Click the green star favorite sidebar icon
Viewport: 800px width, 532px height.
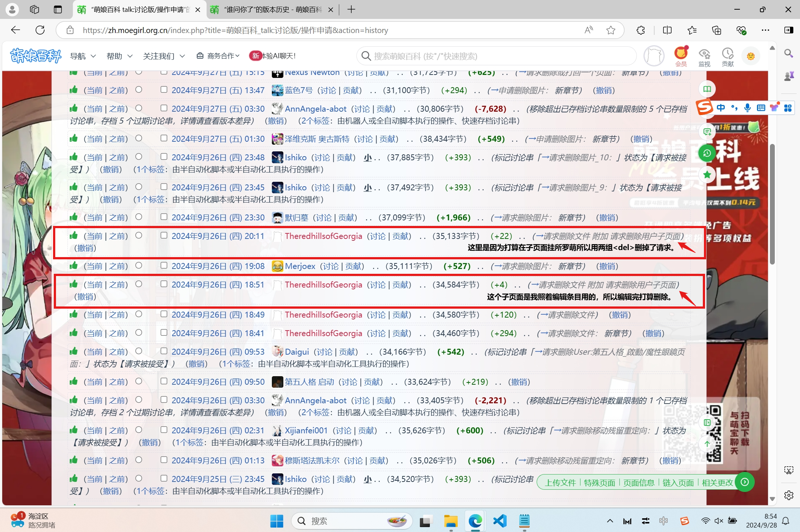(x=707, y=175)
